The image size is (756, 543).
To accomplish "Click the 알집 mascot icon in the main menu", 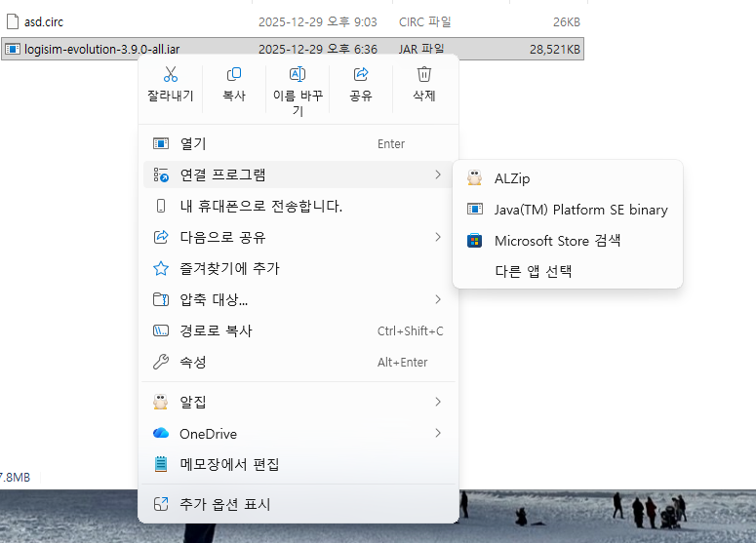I will tap(161, 402).
